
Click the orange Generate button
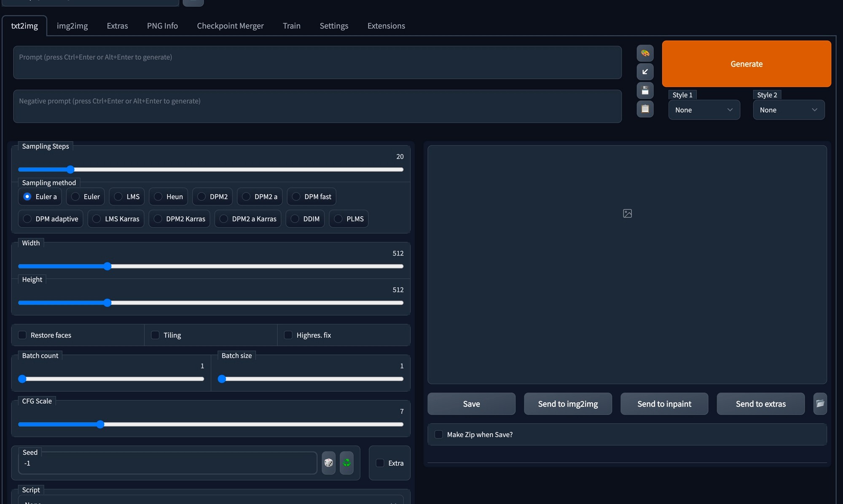[746, 64]
